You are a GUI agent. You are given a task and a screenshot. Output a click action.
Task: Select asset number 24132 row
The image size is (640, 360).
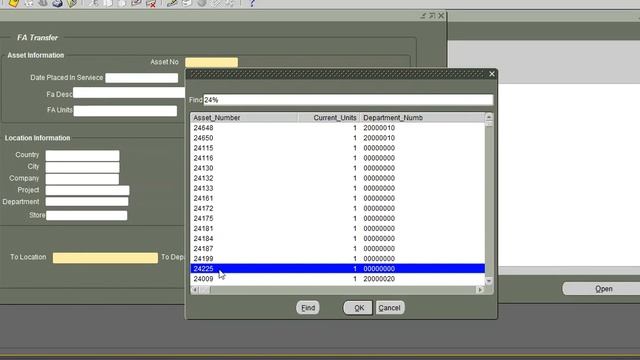338,178
